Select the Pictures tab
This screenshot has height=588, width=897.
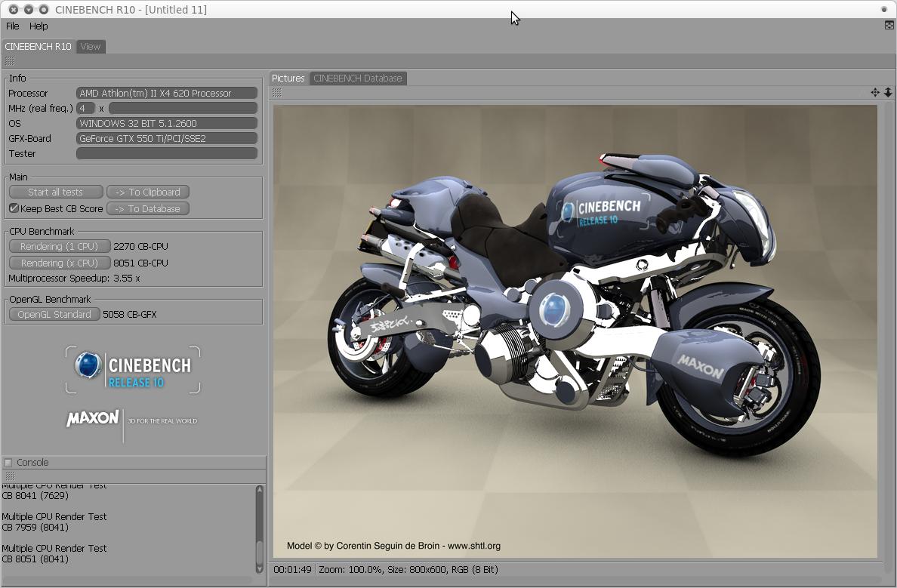tap(288, 79)
